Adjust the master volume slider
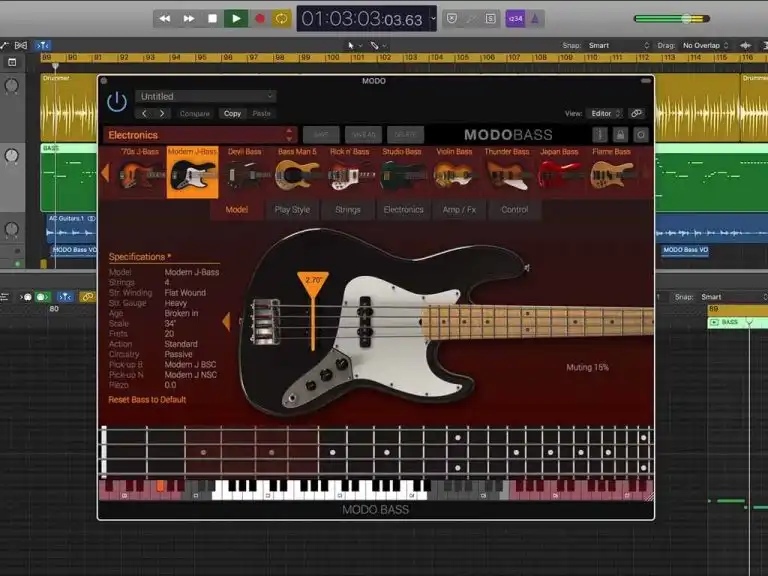This screenshot has height=576, width=768. click(672, 19)
